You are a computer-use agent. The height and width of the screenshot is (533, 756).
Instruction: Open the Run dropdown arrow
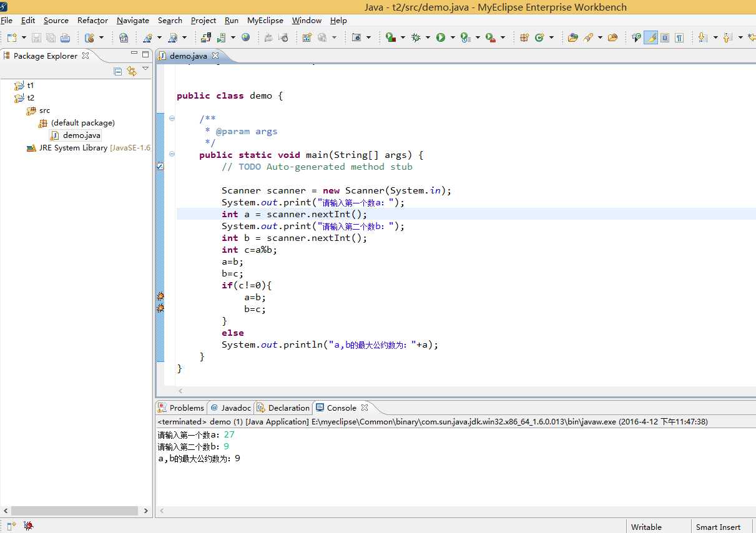tap(452, 37)
